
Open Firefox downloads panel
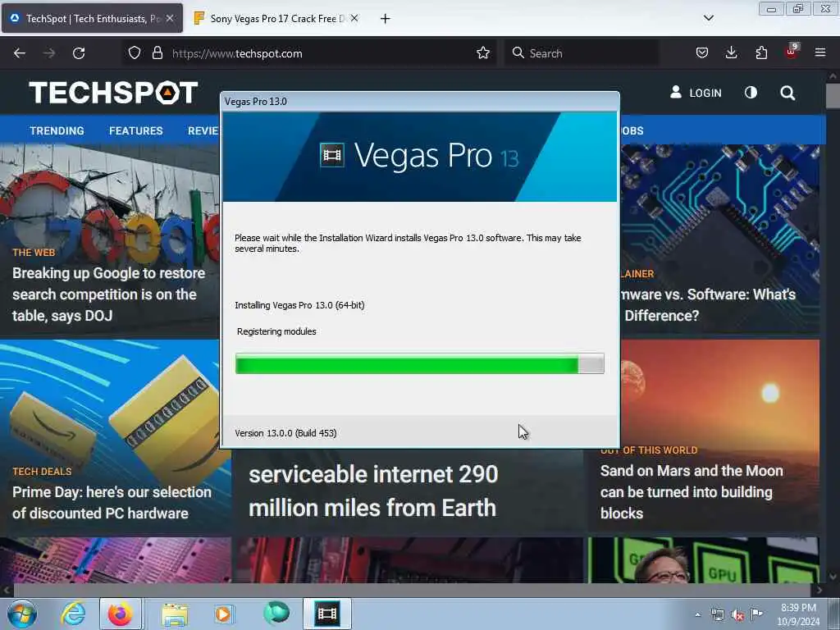731,53
